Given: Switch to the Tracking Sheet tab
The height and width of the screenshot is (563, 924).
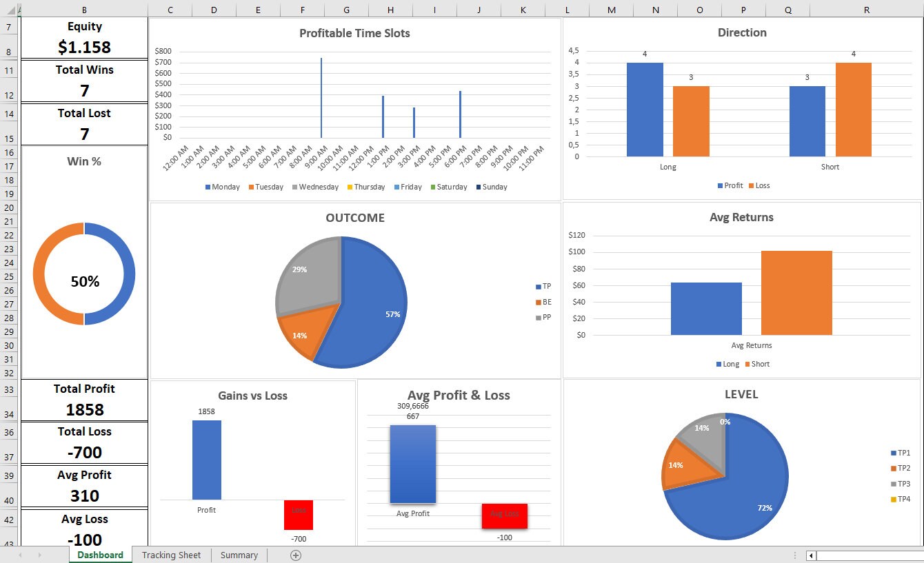Looking at the screenshot, I should 171,555.
